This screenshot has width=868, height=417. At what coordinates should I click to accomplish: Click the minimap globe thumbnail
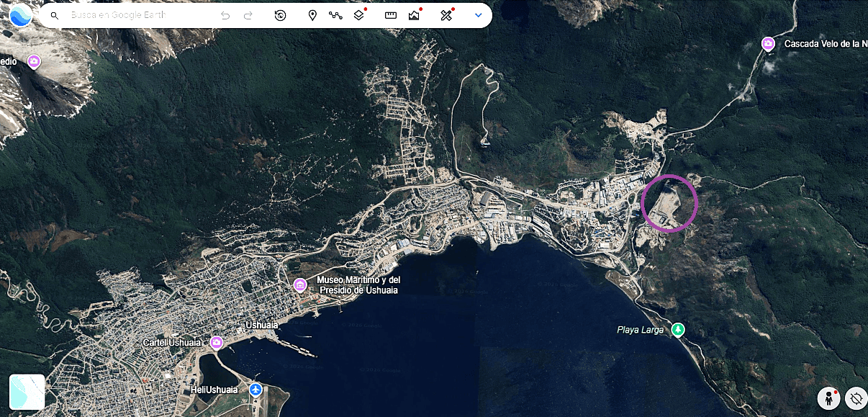pos(27,392)
